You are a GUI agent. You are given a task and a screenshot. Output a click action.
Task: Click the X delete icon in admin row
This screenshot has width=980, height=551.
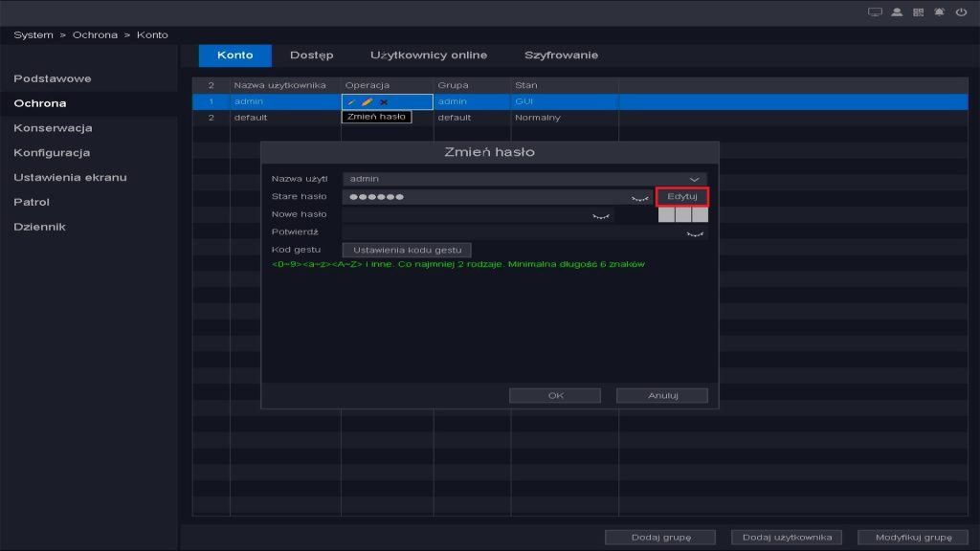tap(384, 101)
